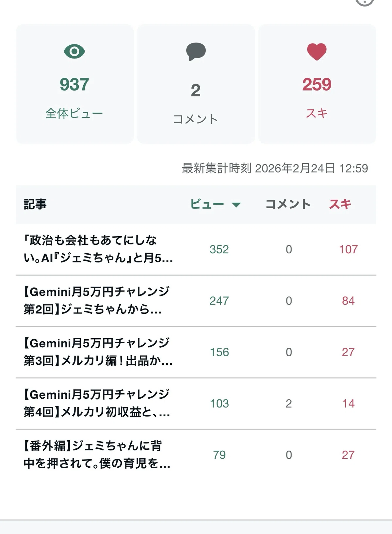Viewport: 392px width, 534px height.
Task: Open Gemini月5万円チャレンジ第4回 メルカリ初収益 article
Action: click(97, 403)
